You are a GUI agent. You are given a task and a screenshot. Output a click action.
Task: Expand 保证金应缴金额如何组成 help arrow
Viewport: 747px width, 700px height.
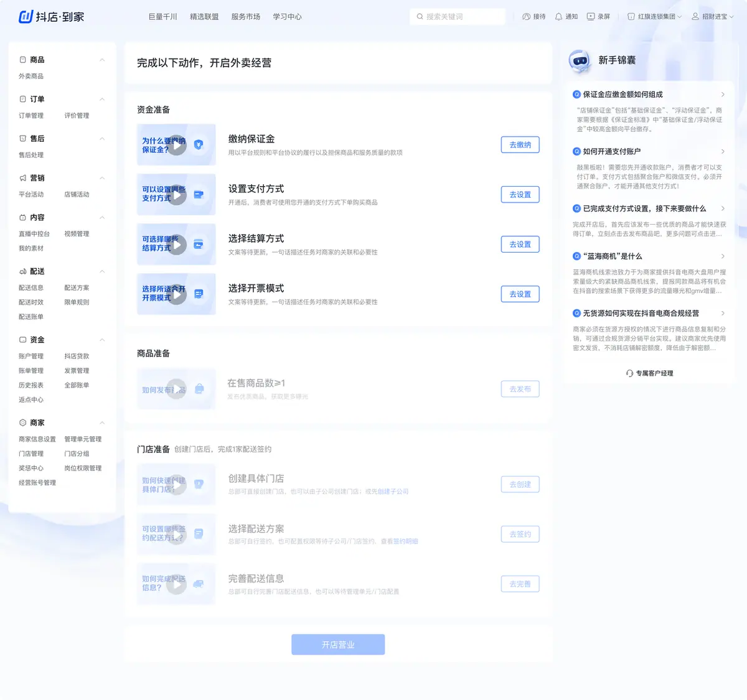[x=723, y=95]
